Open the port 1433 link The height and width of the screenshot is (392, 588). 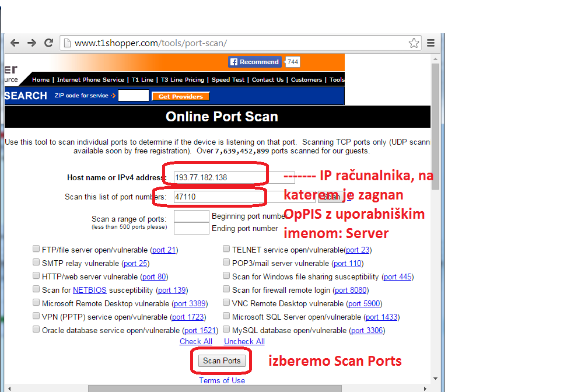381,317
